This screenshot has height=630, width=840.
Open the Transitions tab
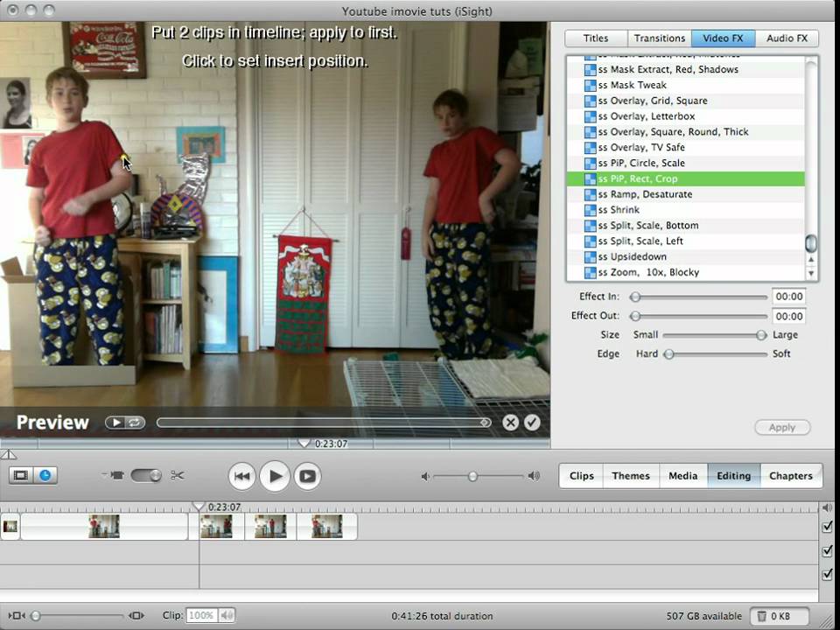660,38
